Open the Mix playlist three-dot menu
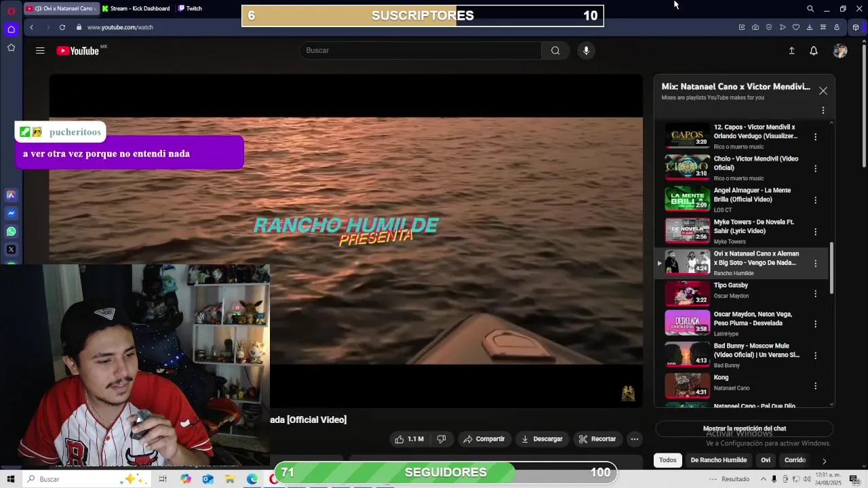The image size is (868, 488). tap(823, 110)
